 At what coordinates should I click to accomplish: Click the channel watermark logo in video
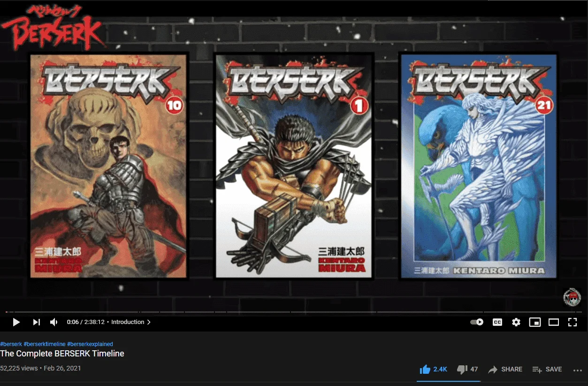point(572,298)
